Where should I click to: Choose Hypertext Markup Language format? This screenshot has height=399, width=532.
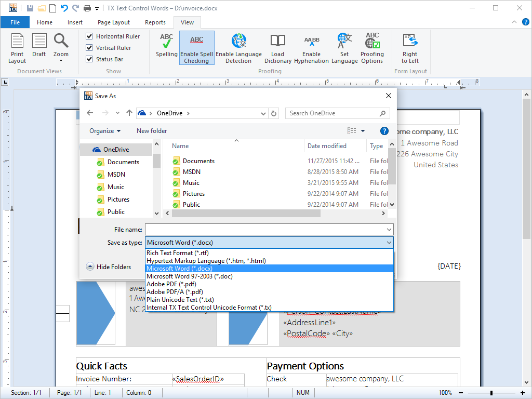tap(270, 261)
